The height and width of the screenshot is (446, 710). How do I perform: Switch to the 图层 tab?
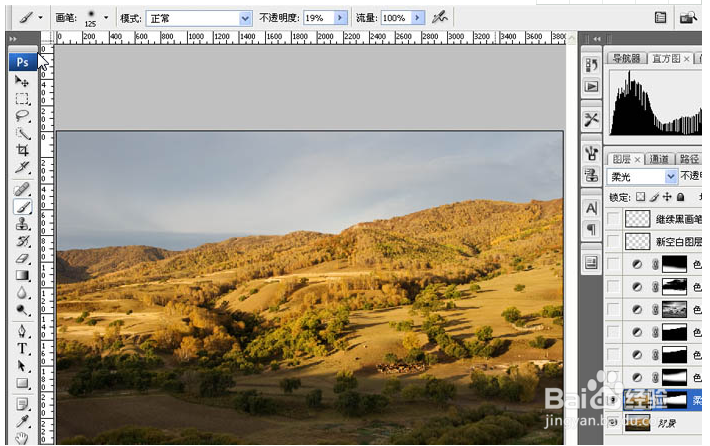pos(621,159)
